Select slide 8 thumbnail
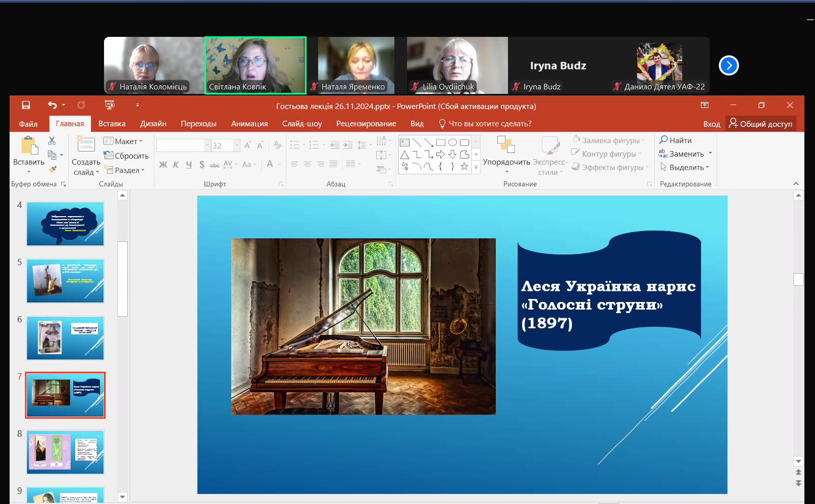Viewport: 815px width, 504px height. (65, 452)
